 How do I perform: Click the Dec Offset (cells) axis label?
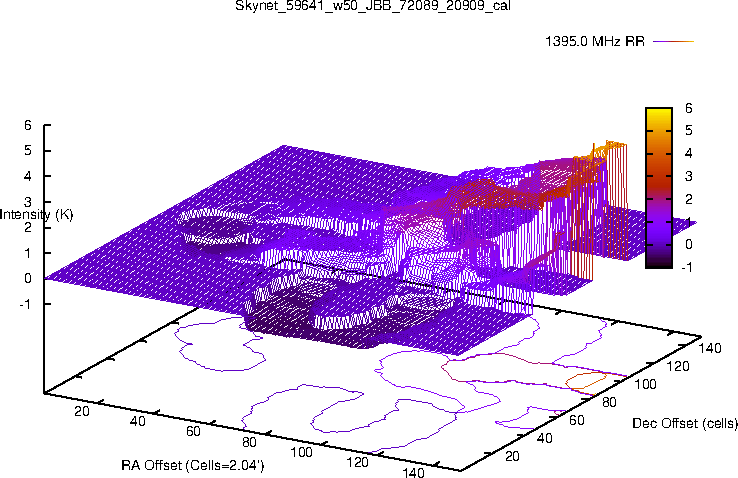click(x=685, y=423)
